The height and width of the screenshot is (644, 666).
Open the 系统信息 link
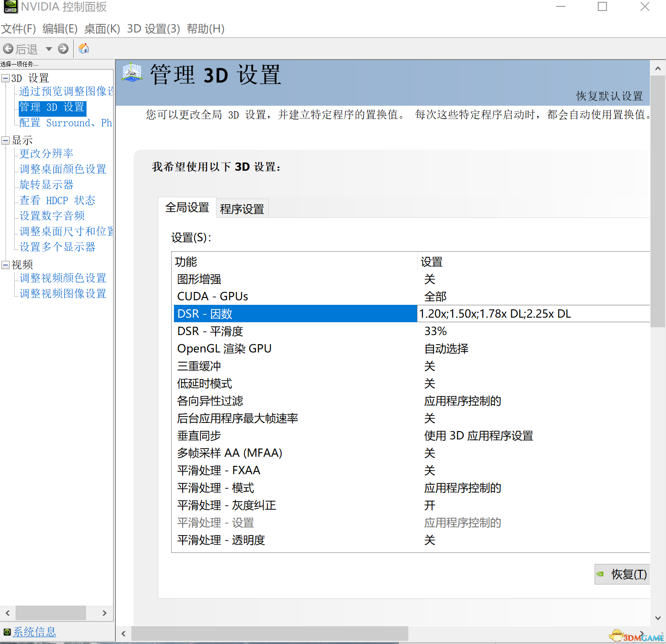pyautogui.click(x=34, y=632)
